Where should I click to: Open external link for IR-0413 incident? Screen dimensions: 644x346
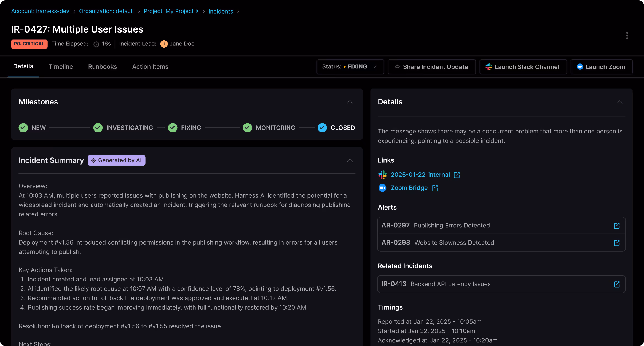click(617, 284)
